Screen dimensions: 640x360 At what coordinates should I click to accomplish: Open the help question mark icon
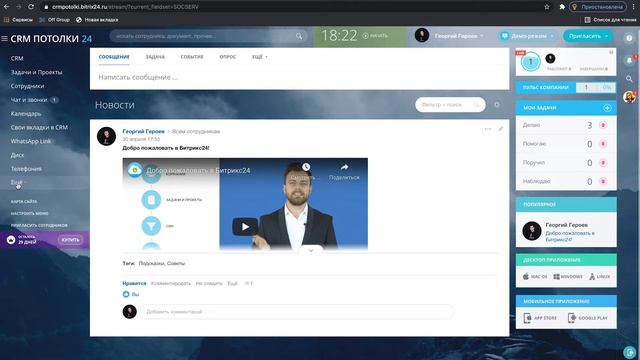click(x=629, y=38)
